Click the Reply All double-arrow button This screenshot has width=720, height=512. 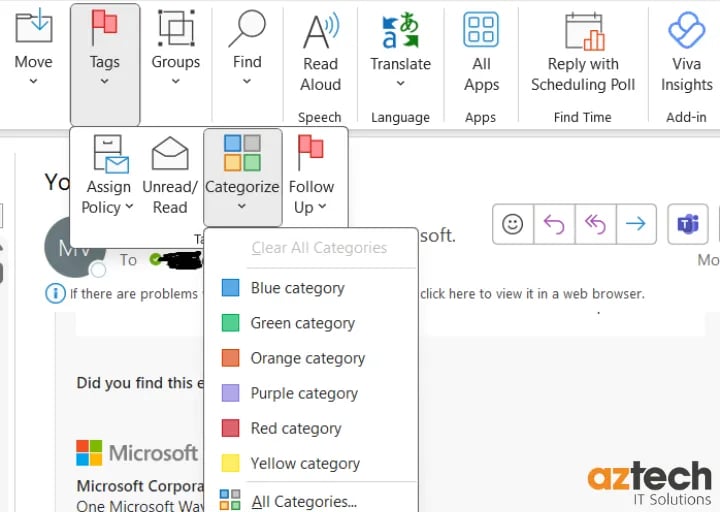click(x=595, y=224)
